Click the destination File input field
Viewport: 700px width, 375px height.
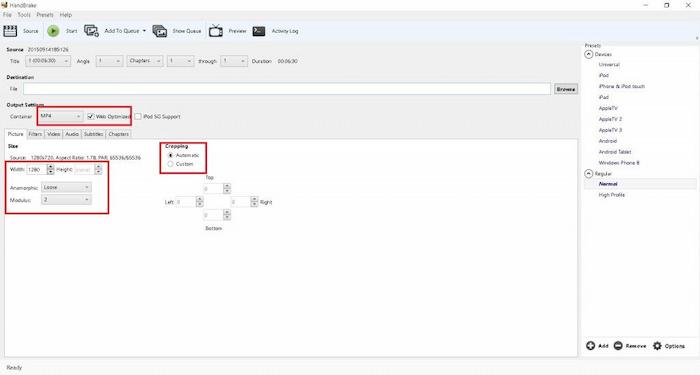[x=287, y=89]
